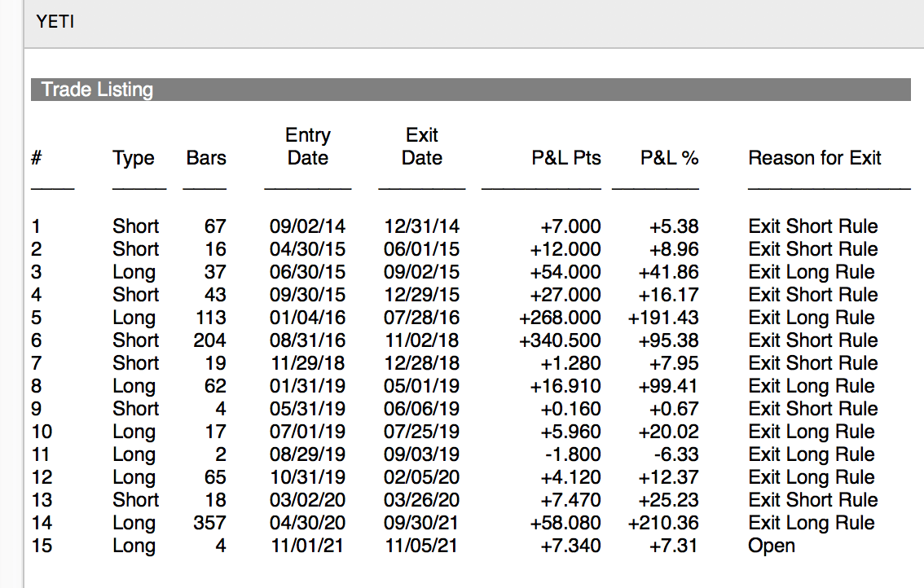
Task: Select the +268.000 P&L points value
Action: coord(560,318)
